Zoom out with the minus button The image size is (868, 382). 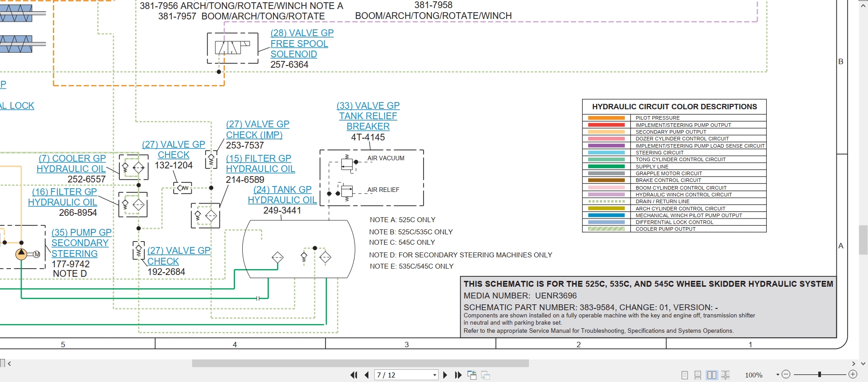tap(786, 374)
